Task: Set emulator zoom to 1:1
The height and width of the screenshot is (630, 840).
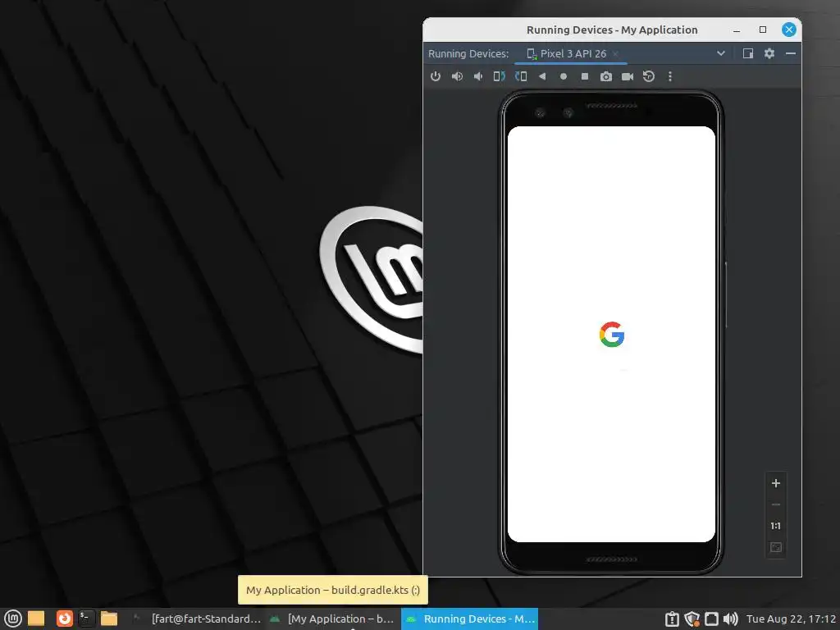Action: coord(776,526)
